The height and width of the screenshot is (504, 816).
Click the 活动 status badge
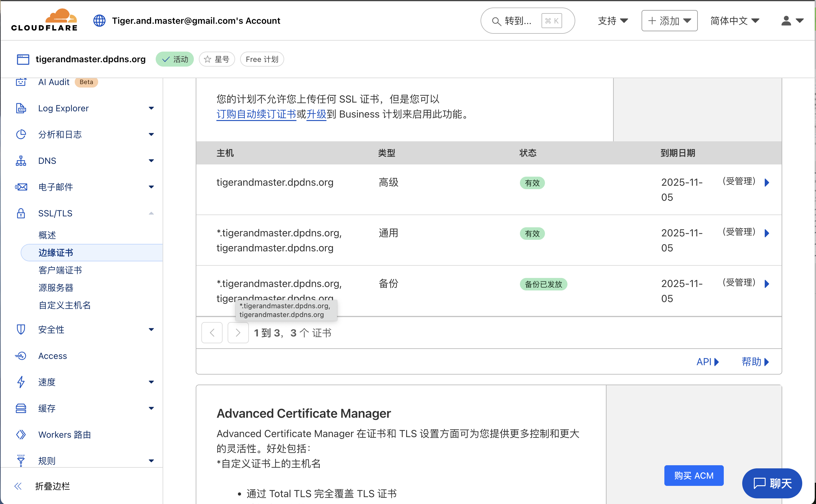tap(175, 59)
